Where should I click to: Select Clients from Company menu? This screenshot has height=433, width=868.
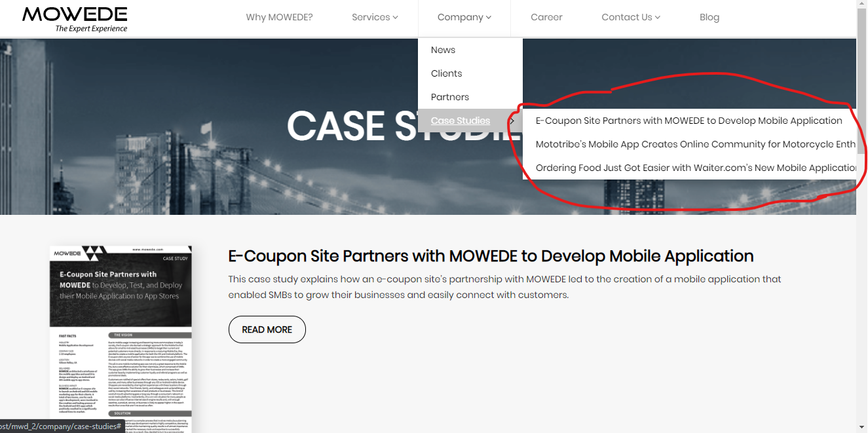470,73
